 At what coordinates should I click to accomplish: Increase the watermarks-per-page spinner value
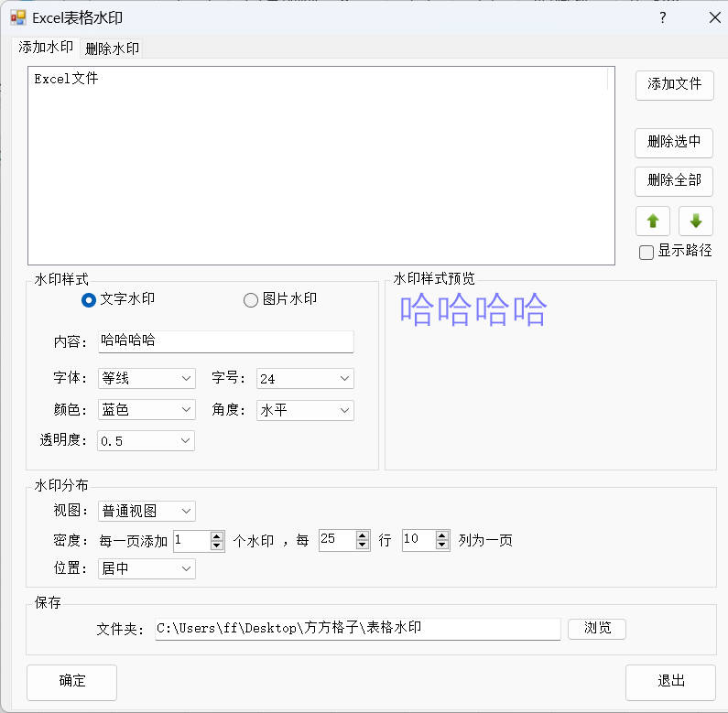pyautogui.click(x=217, y=535)
